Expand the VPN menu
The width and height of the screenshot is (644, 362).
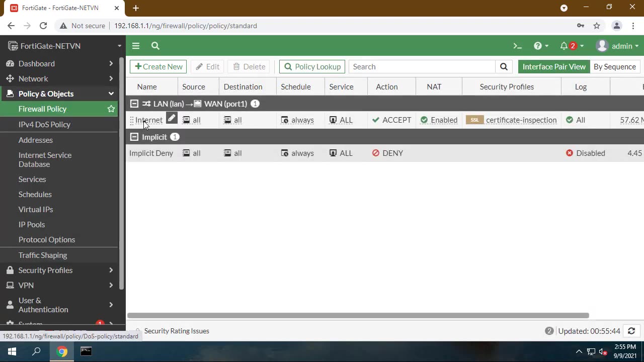59,285
